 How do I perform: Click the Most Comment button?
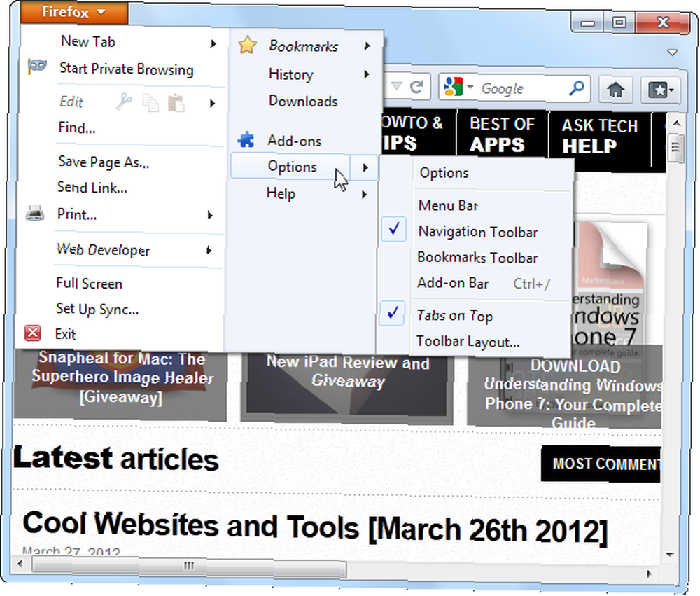(x=601, y=464)
